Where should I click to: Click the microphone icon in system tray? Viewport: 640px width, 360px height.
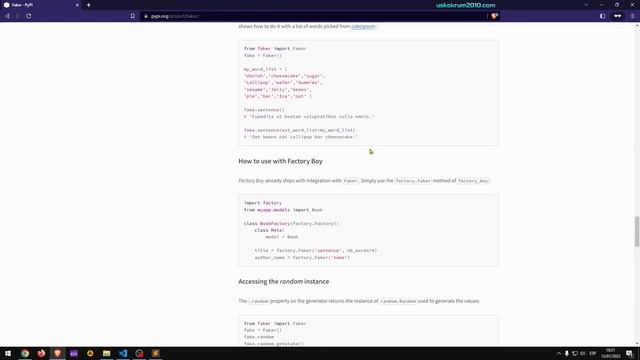[567, 353]
